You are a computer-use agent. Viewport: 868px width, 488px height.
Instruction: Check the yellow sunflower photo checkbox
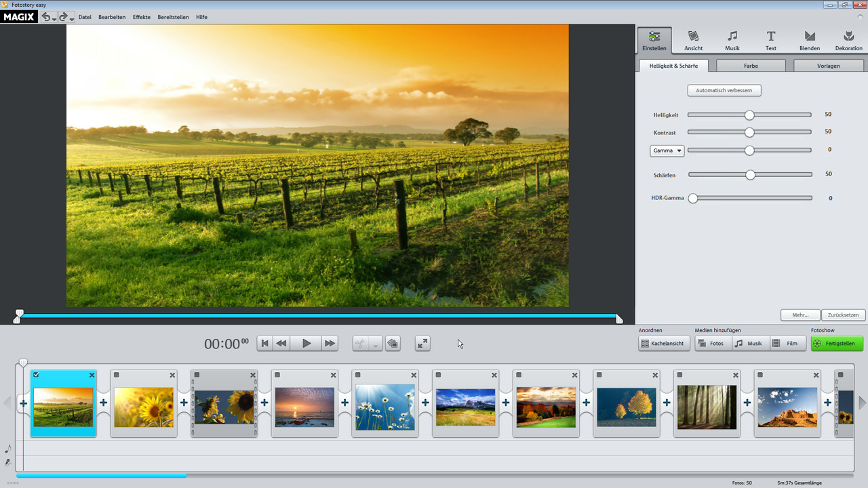click(117, 375)
